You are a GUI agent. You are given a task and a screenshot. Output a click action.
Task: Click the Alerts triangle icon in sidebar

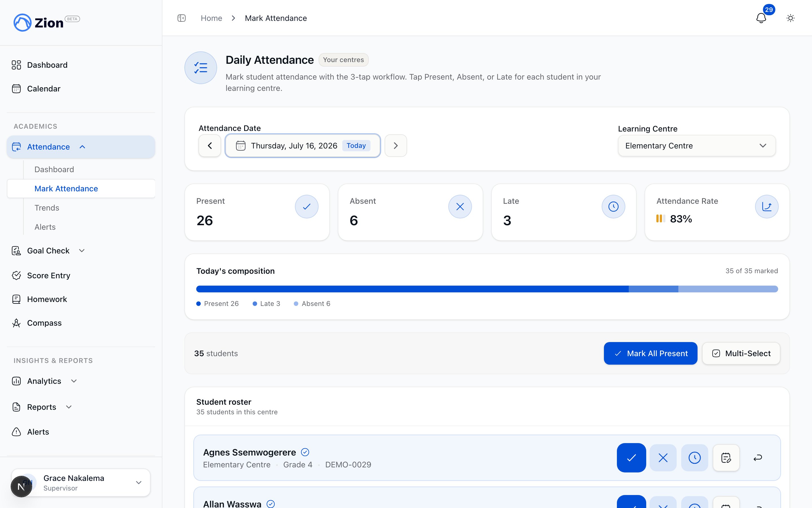tap(16, 432)
